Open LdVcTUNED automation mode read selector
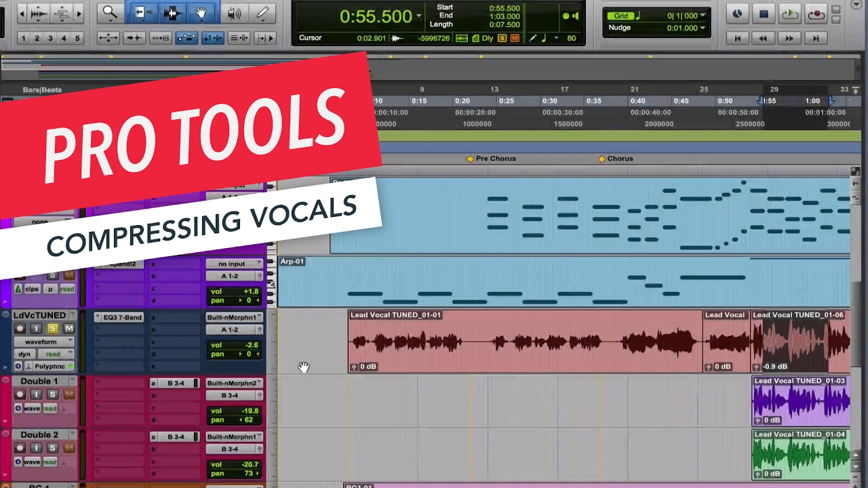The image size is (868, 488). tap(56, 354)
